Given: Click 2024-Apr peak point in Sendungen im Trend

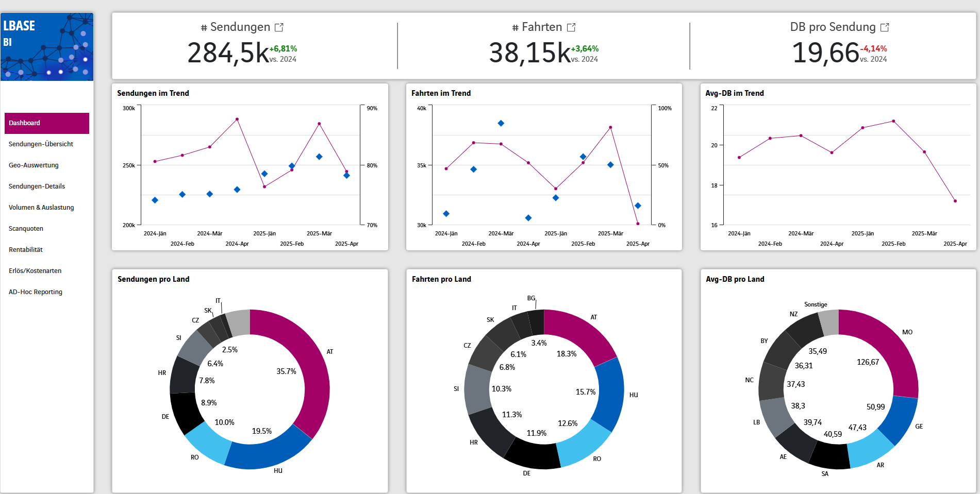Looking at the screenshot, I should pos(237,119).
